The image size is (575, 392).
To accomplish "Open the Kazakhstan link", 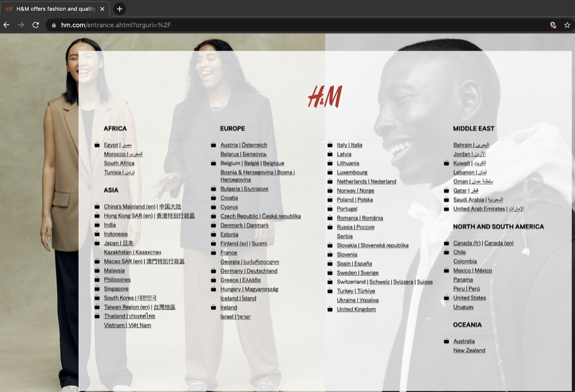I will (132, 252).
